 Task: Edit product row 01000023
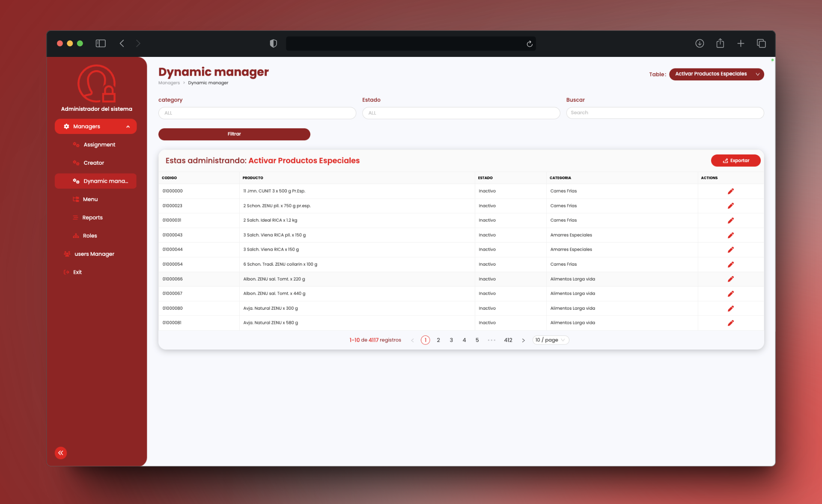pos(730,206)
